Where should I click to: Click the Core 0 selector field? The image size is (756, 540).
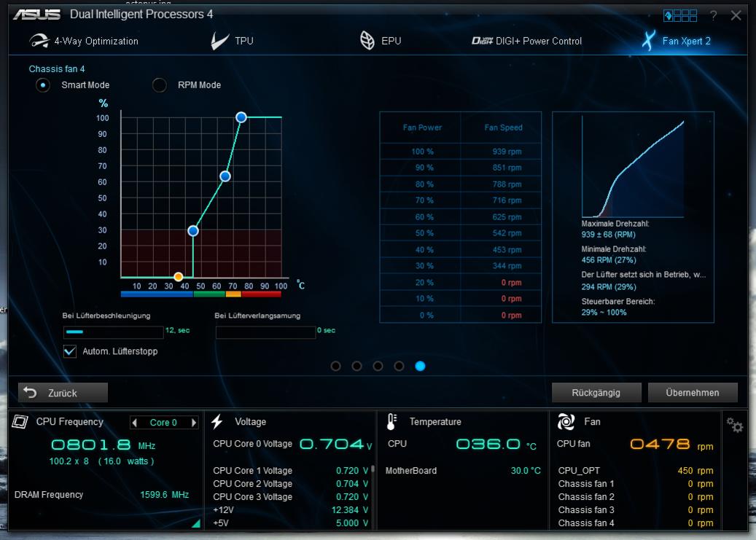164,423
